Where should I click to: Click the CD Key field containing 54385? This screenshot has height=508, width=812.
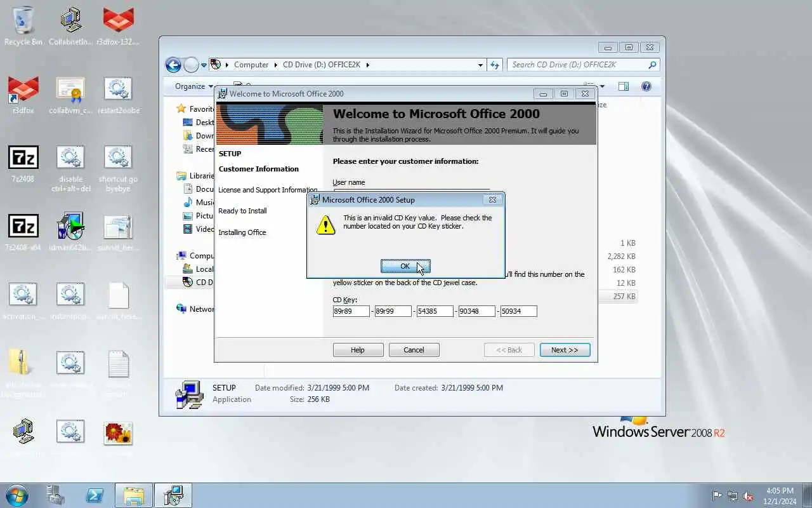click(x=435, y=311)
